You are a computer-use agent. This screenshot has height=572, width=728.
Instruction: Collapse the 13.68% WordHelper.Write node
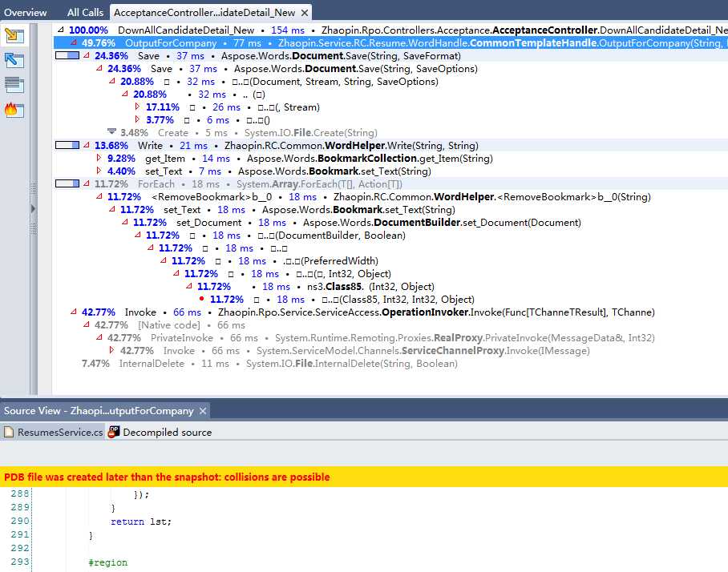coord(87,145)
